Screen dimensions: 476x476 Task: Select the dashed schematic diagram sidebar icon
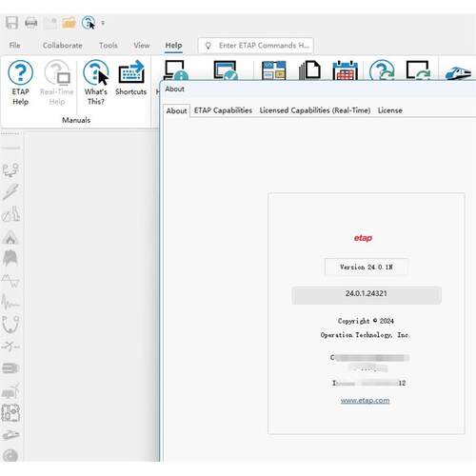coord(10,413)
